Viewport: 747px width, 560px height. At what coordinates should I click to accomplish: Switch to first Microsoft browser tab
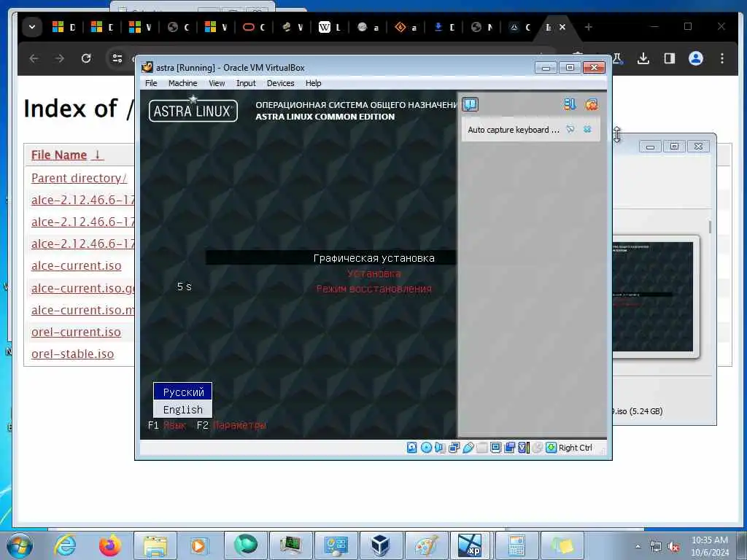point(64,27)
